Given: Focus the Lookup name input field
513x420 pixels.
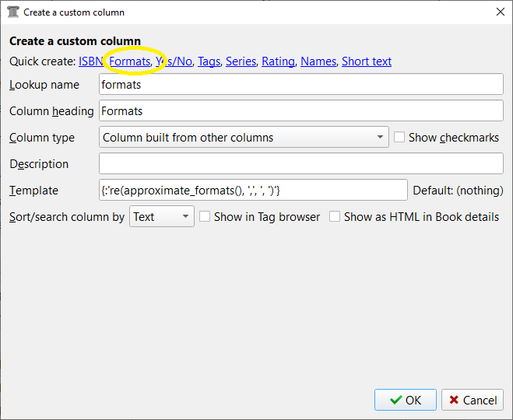Looking at the screenshot, I should tap(301, 85).
